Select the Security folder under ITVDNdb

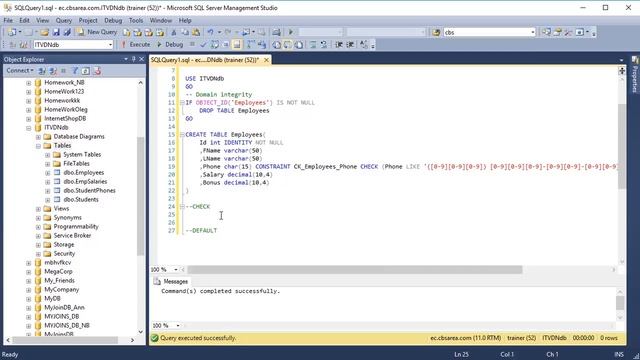click(x=64, y=253)
